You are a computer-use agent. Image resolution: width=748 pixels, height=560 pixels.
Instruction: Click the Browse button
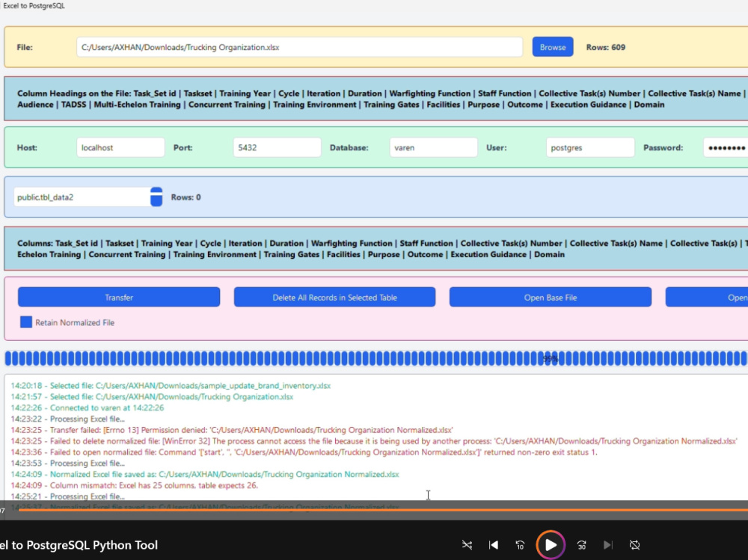[x=553, y=47]
